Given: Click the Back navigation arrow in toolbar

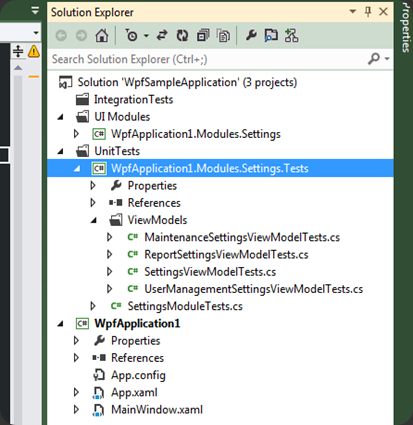Looking at the screenshot, I should (61, 35).
